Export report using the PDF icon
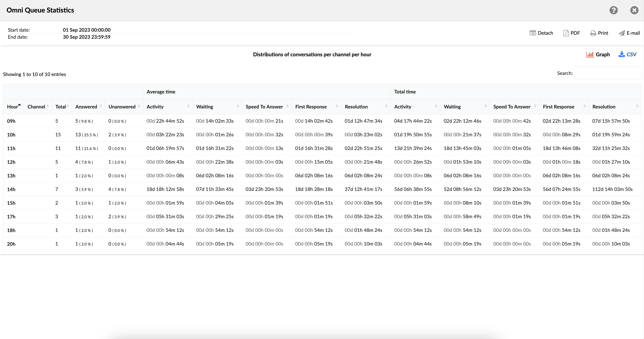This screenshot has height=339, width=644. click(x=566, y=33)
